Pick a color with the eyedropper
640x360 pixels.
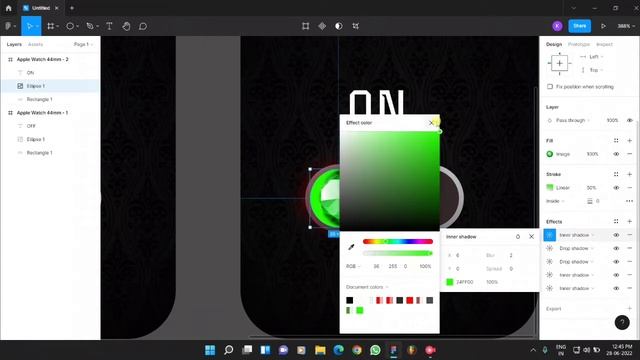coord(351,247)
